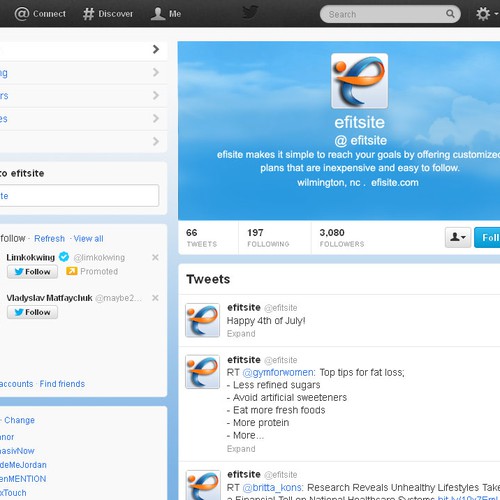Click the Promoted arrow icon
This screenshot has width=500, height=500.
tap(71, 271)
